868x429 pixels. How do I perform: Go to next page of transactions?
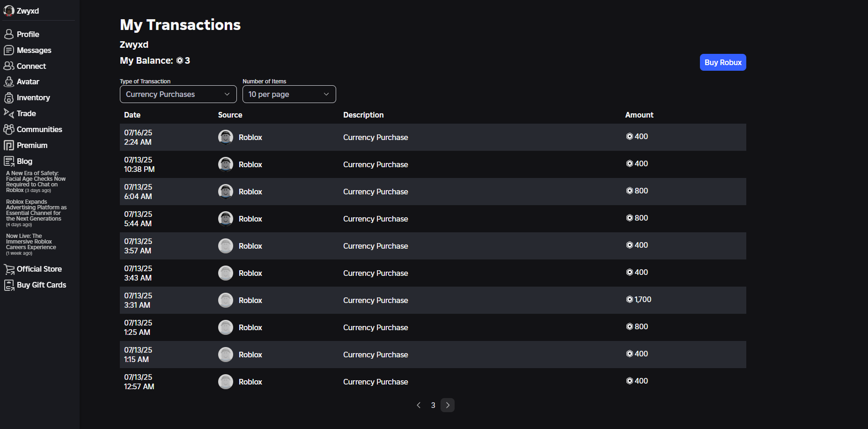[448, 405]
